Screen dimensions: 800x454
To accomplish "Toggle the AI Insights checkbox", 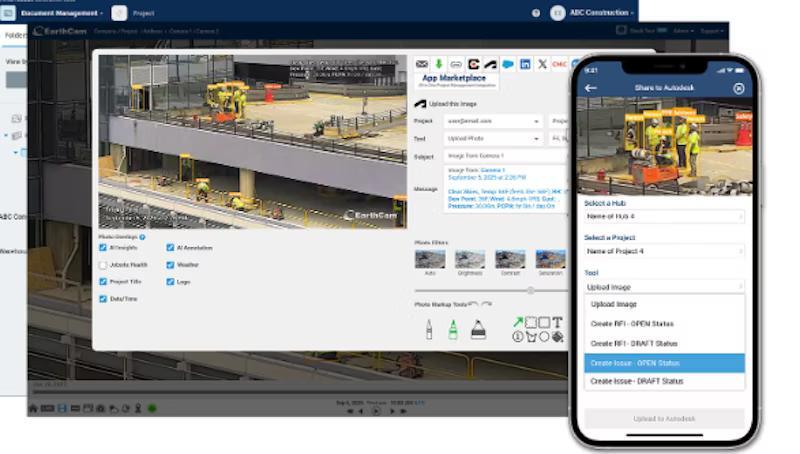I will click(103, 247).
